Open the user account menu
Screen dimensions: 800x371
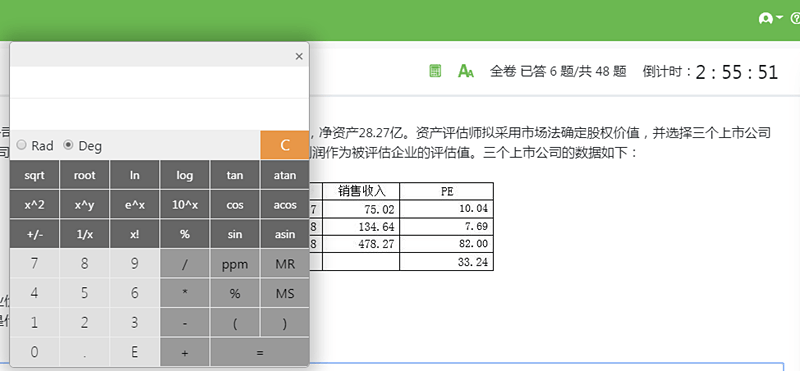tap(771, 18)
